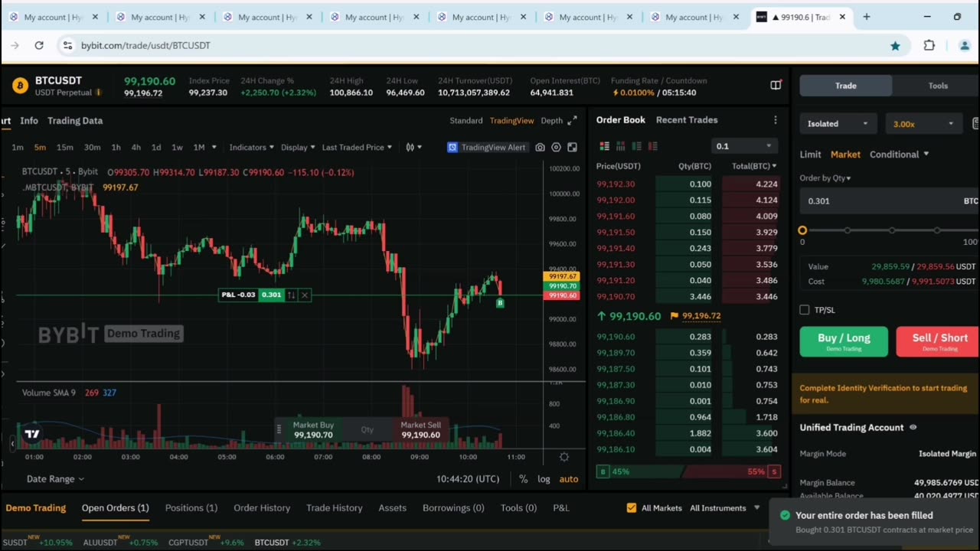The width and height of the screenshot is (980, 551).
Task: Open chart settings circular gear icon
Action: [557, 147]
